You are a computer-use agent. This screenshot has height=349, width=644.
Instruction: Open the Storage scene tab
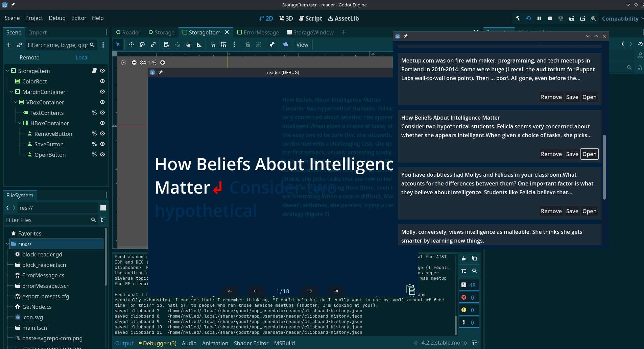pyautogui.click(x=161, y=32)
